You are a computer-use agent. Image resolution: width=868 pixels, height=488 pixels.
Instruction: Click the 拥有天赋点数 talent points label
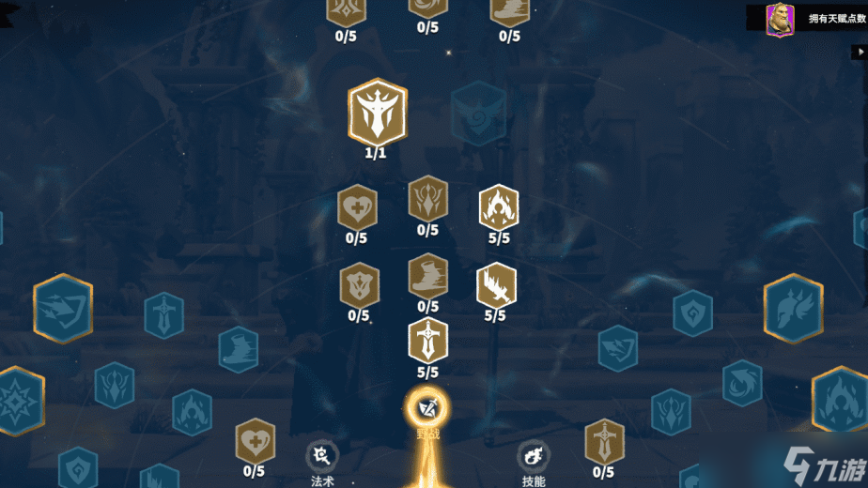point(836,19)
